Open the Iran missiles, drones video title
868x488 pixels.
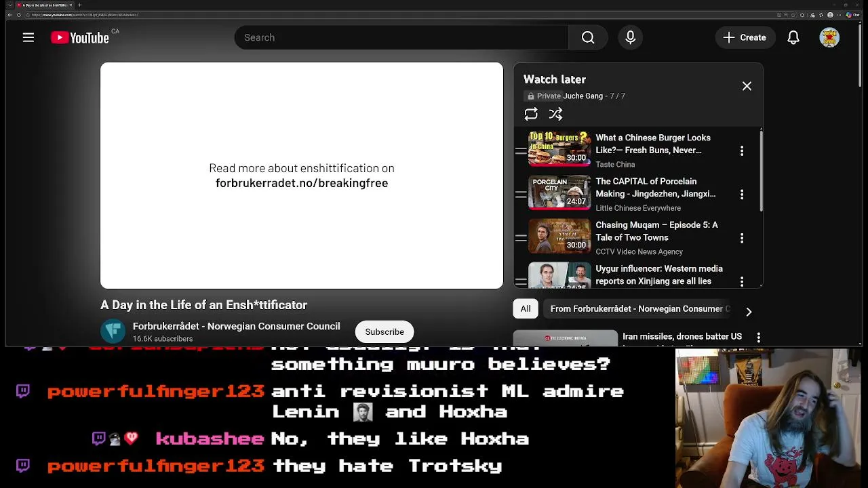pos(682,337)
